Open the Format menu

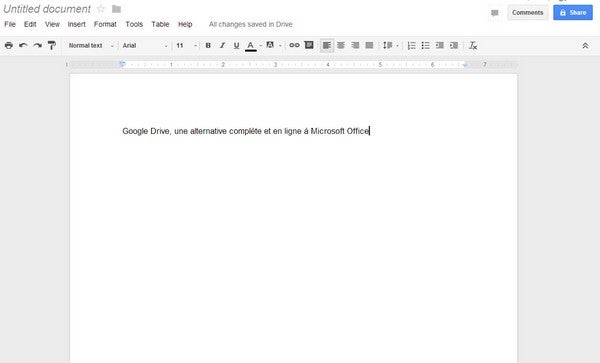coord(105,24)
